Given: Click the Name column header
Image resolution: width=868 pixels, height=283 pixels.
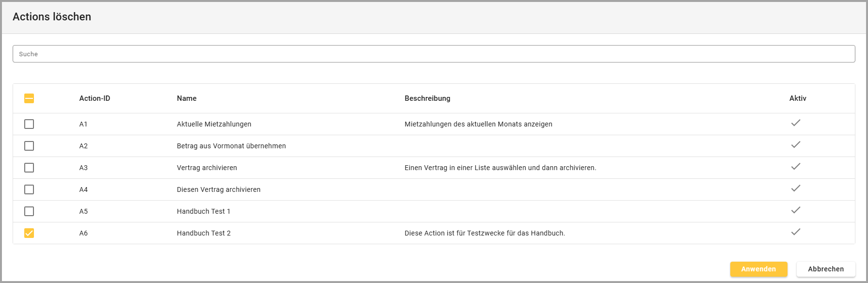Looking at the screenshot, I should (187, 98).
